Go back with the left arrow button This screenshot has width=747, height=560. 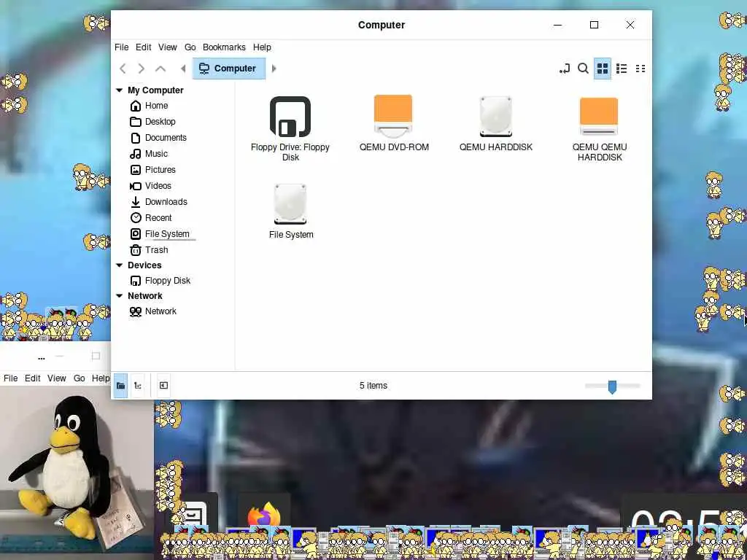click(123, 69)
